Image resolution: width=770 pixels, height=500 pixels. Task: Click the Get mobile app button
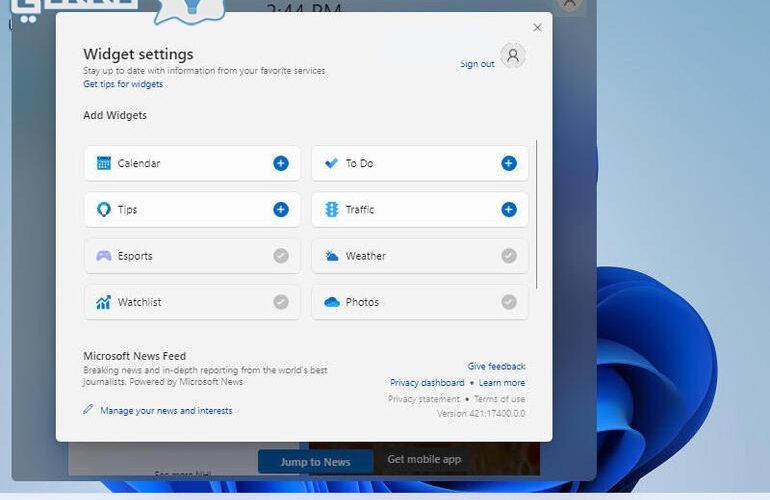coord(424,459)
